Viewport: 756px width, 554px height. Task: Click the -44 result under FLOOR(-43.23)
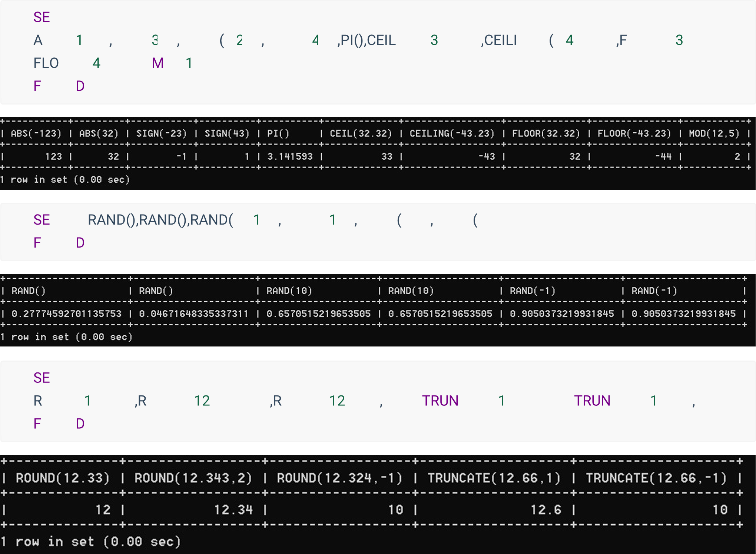click(663, 156)
